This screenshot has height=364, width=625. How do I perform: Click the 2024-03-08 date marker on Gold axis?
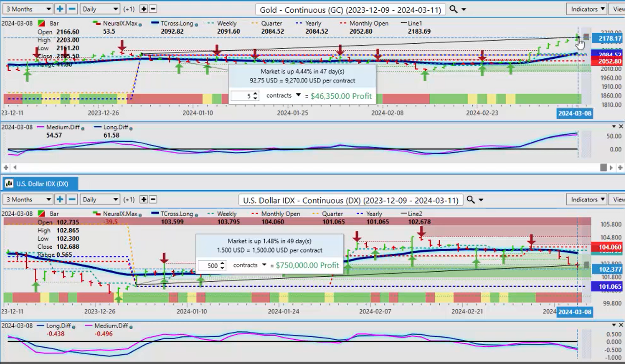pyautogui.click(x=574, y=113)
